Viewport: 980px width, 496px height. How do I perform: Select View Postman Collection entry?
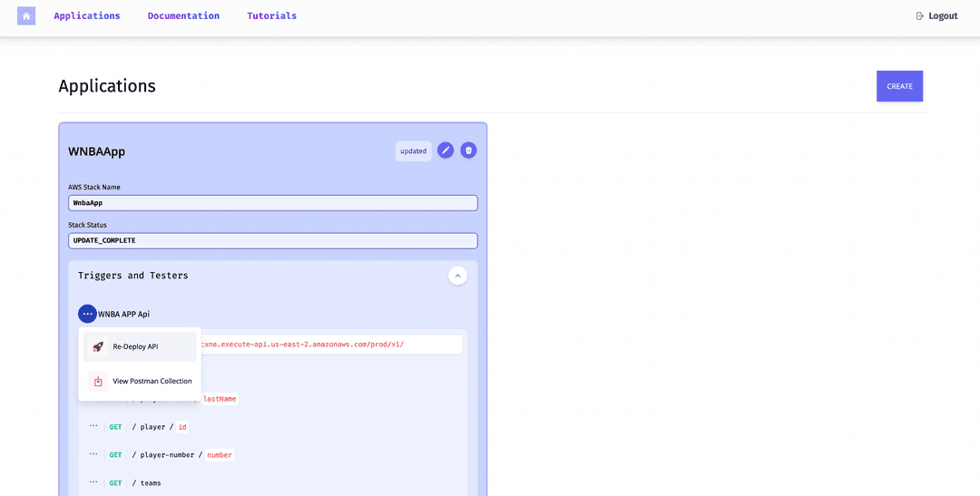point(140,381)
